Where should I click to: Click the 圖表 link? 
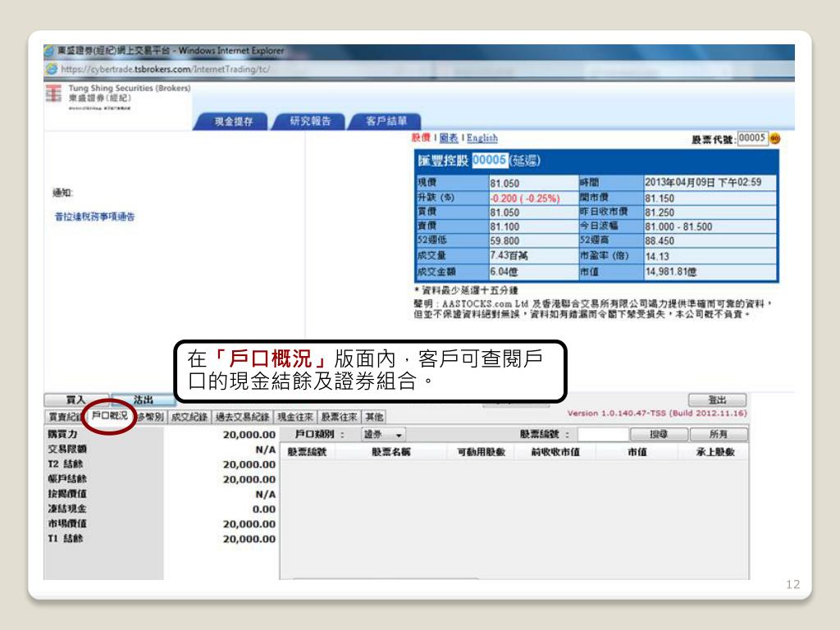449,138
